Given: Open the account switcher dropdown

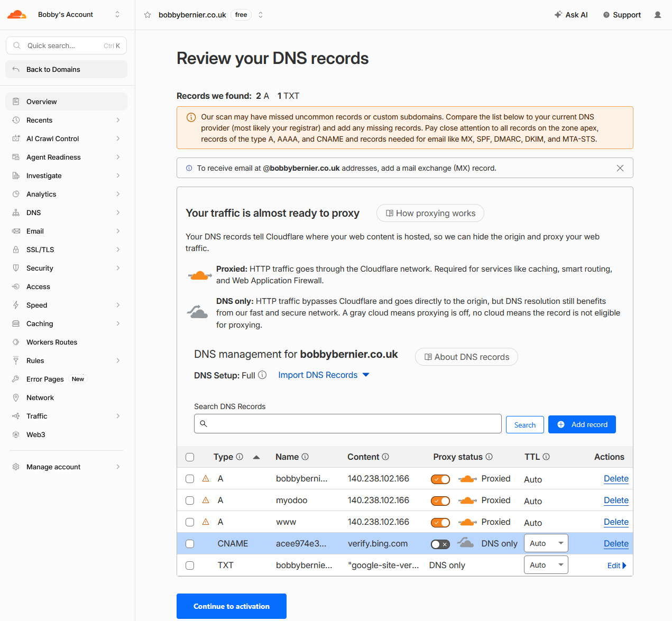Looking at the screenshot, I should pos(117,15).
